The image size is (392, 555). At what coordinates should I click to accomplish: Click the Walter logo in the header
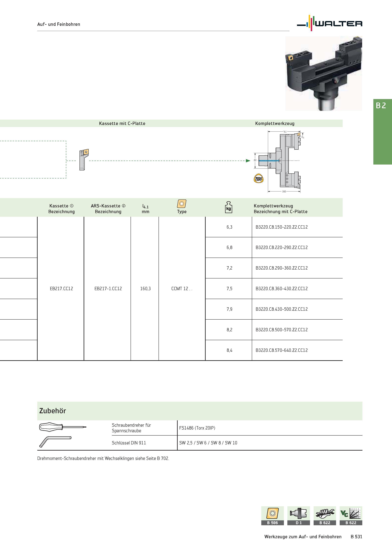(330, 23)
